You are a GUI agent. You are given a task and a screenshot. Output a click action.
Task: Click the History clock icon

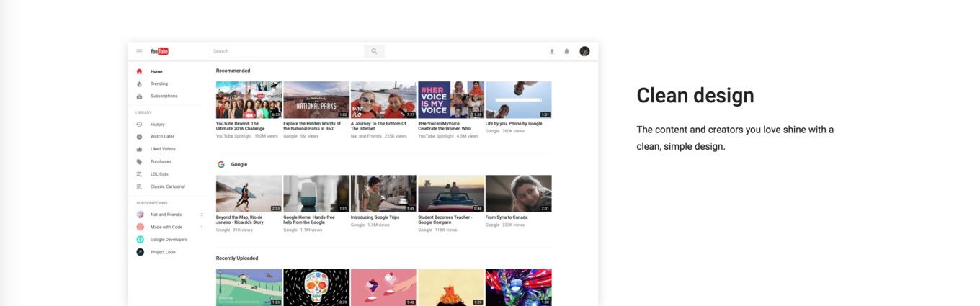click(139, 125)
